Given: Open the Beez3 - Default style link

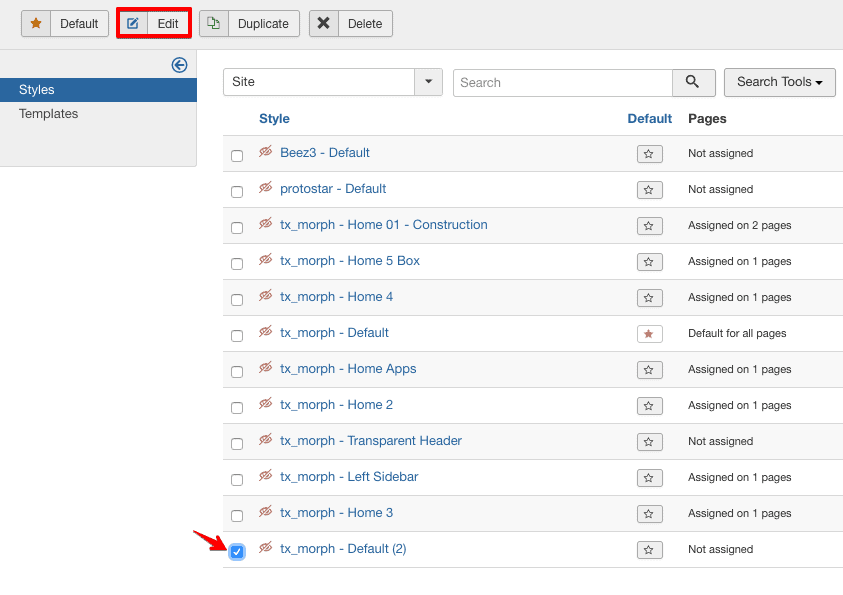Looking at the screenshot, I should click(325, 153).
